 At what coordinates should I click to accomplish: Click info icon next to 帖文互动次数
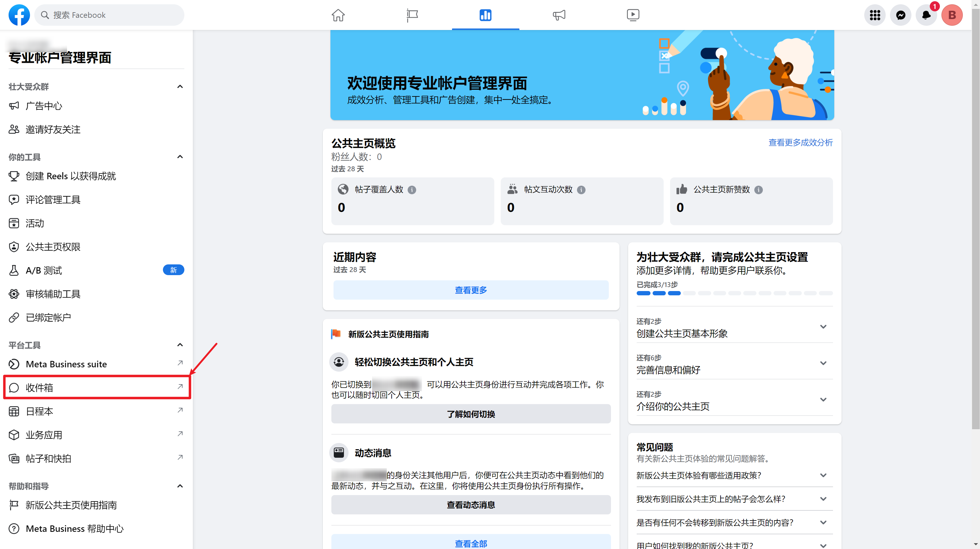[x=581, y=190]
